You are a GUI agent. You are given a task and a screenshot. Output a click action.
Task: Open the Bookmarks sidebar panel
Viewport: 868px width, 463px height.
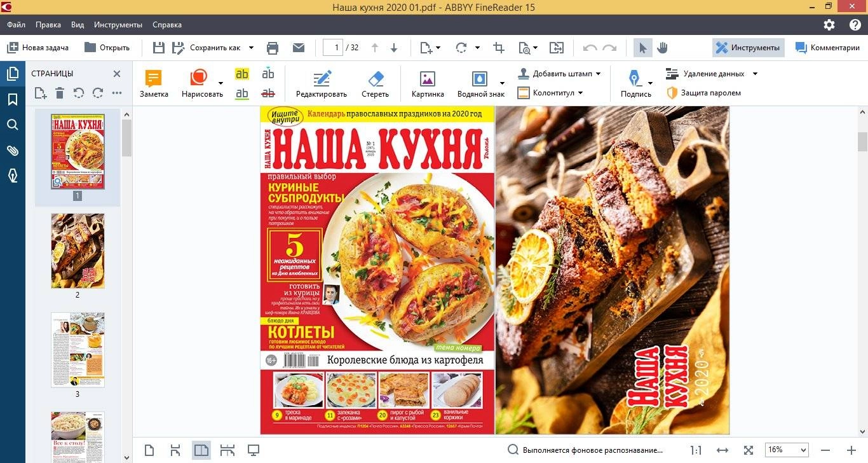12,99
